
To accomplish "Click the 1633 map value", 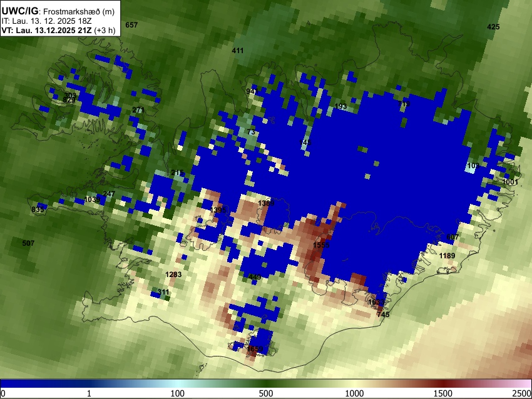I will [376, 302].
